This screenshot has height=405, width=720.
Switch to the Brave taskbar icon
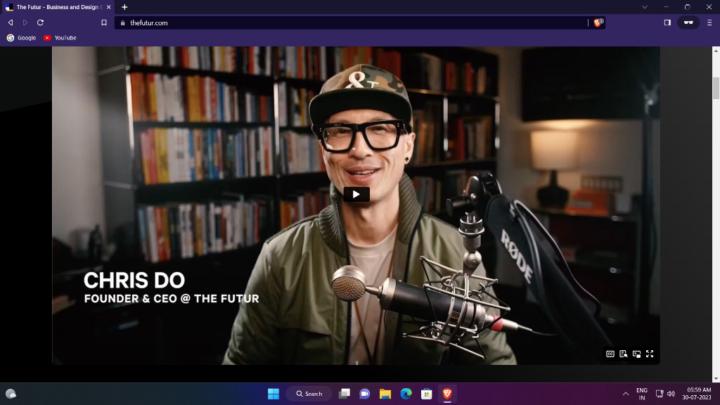point(447,394)
